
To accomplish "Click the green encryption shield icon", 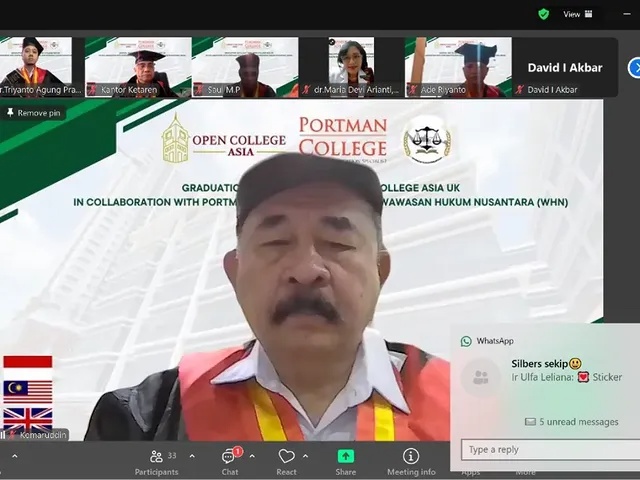I will [x=543, y=14].
